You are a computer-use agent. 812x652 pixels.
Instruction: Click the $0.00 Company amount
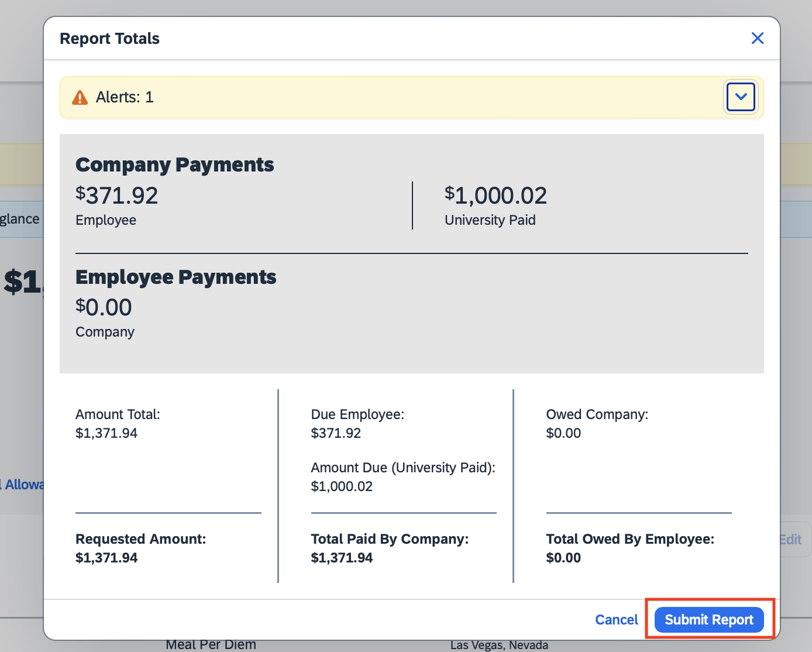[x=104, y=307]
